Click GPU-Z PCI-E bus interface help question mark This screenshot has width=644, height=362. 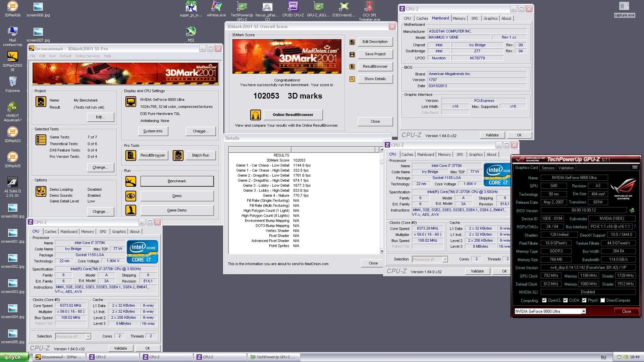tap(635, 227)
